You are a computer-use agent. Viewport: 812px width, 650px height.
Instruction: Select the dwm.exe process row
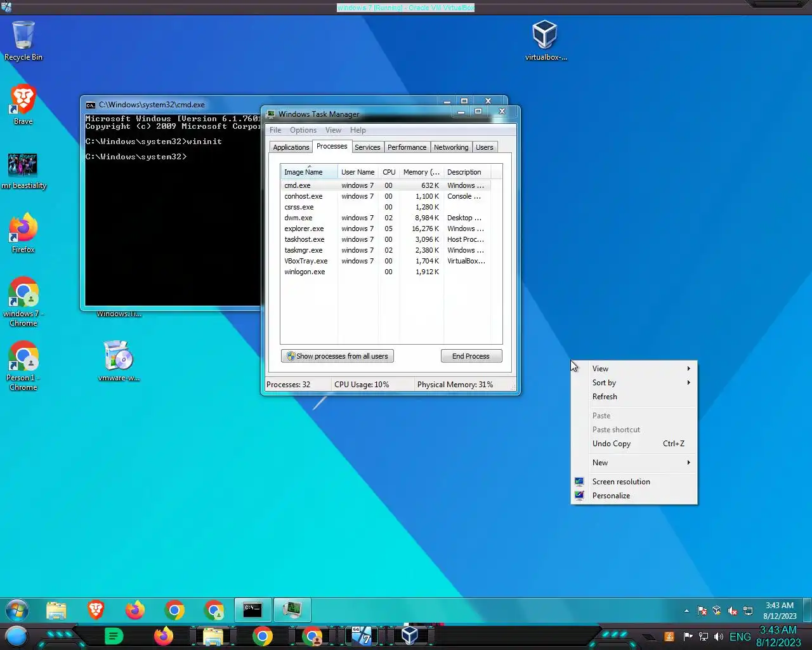386,218
